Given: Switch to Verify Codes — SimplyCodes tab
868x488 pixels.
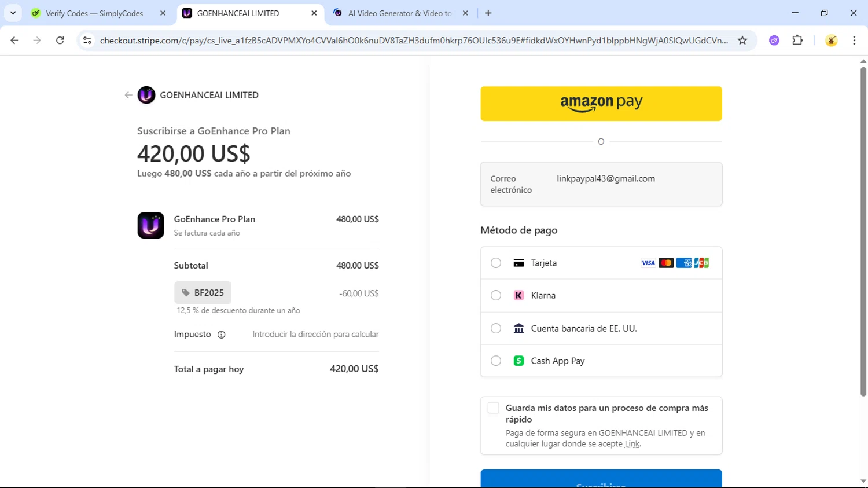Looking at the screenshot, I should pyautogui.click(x=94, y=13).
